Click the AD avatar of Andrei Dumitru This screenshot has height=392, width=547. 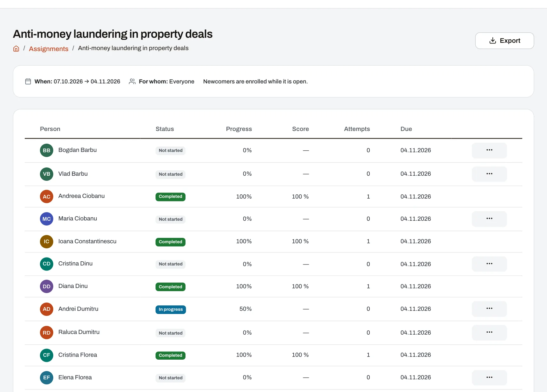(x=47, y=309)
